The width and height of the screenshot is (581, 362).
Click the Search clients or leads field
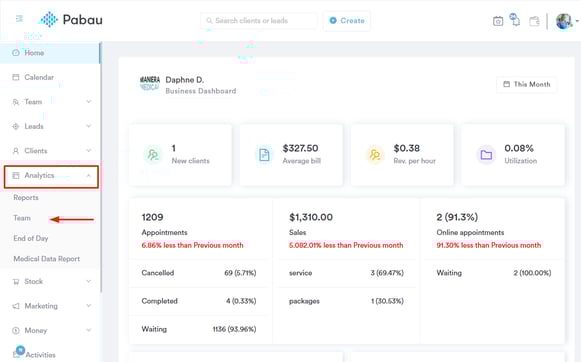[x=259, y=21]
